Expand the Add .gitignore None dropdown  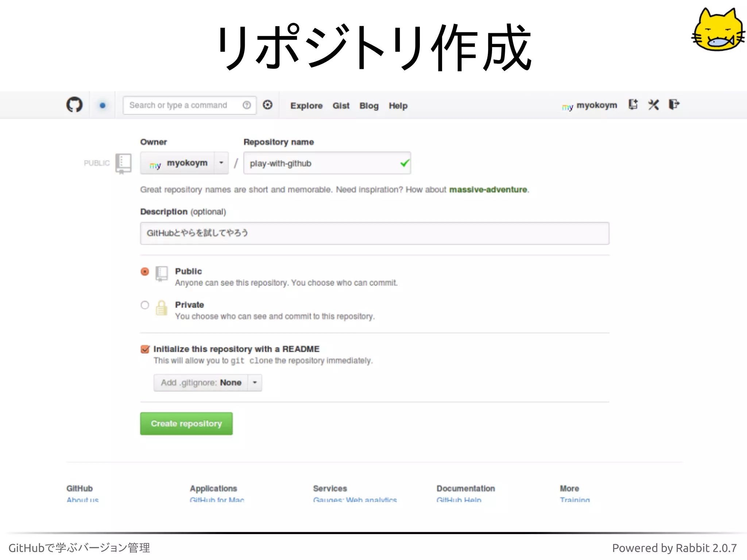click(x=208, y=383)
